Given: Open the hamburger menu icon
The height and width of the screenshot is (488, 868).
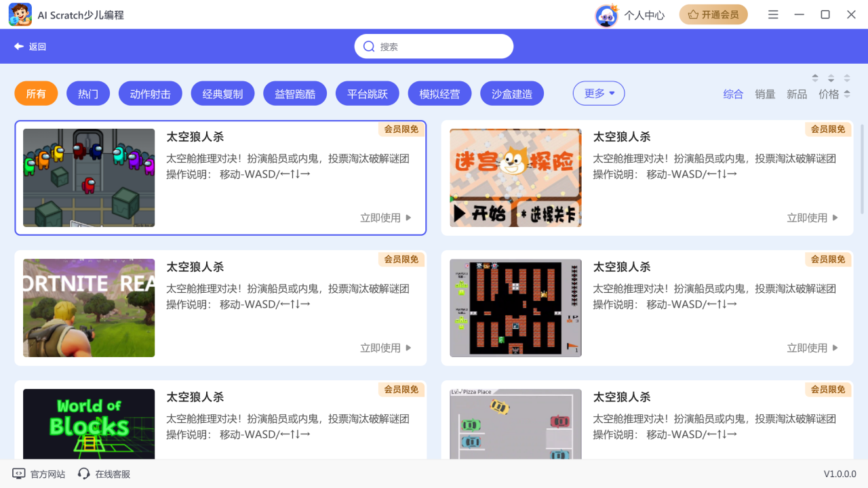Looking at the screenshot, I should tap(773, 14).
